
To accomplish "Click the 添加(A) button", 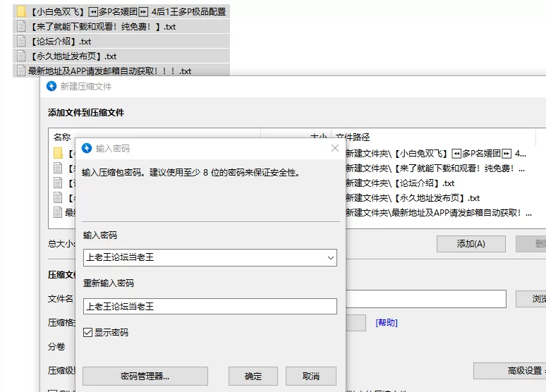I will [471, 244].
